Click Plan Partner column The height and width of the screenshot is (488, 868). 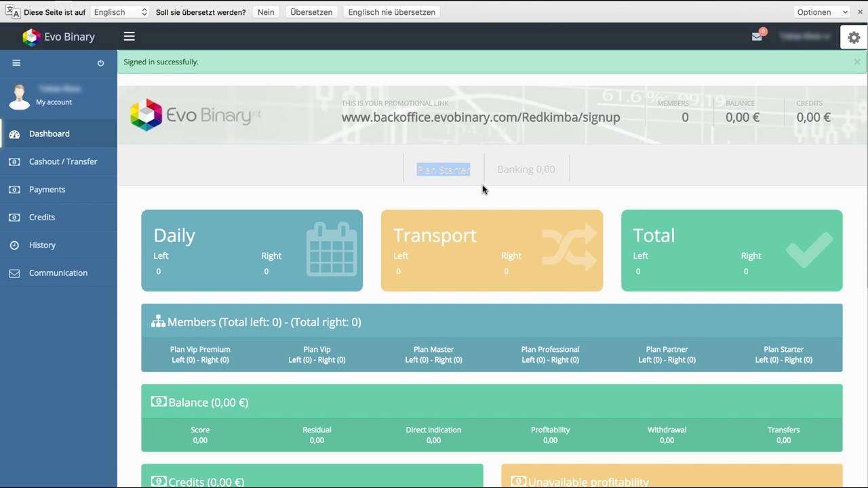click(x=667, y=354)
